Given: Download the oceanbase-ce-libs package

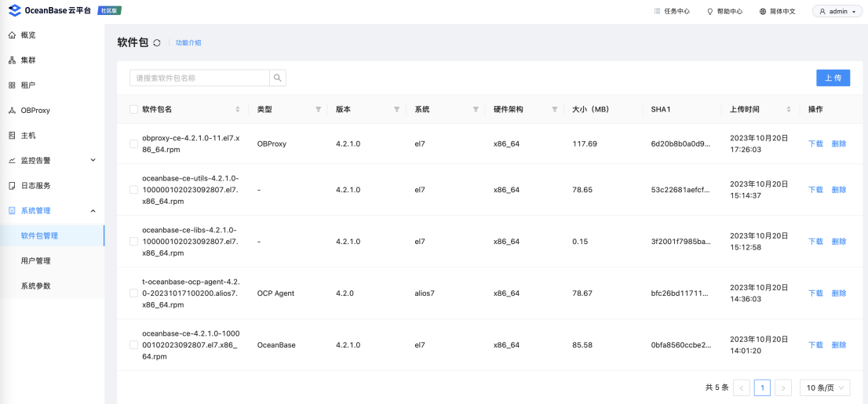Looking at the screenshot, I should tap(816, 242).
